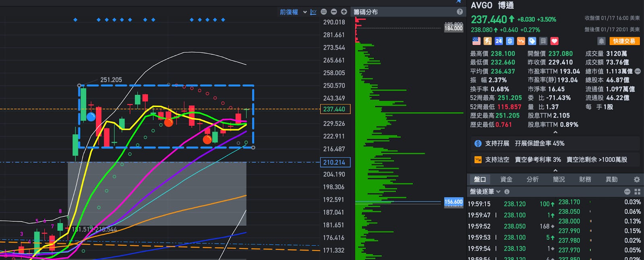The height and width of the screenshot is (260, 644).
Task: Click the 19:59:15 tick row
Action: (x=511, y=204)
